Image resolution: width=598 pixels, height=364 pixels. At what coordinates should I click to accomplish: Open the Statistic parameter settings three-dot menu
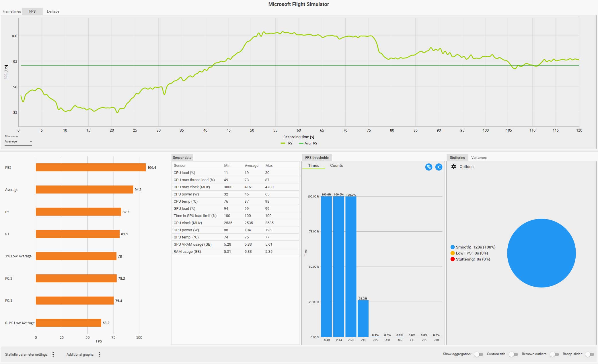coord(53,355)
